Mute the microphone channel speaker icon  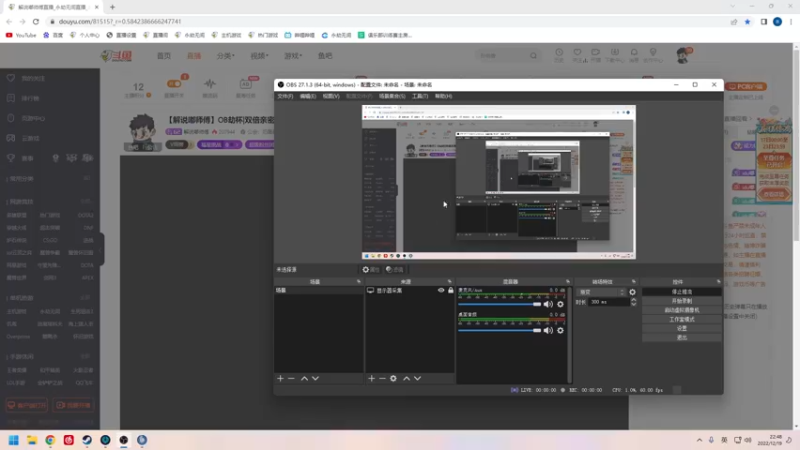548,304
